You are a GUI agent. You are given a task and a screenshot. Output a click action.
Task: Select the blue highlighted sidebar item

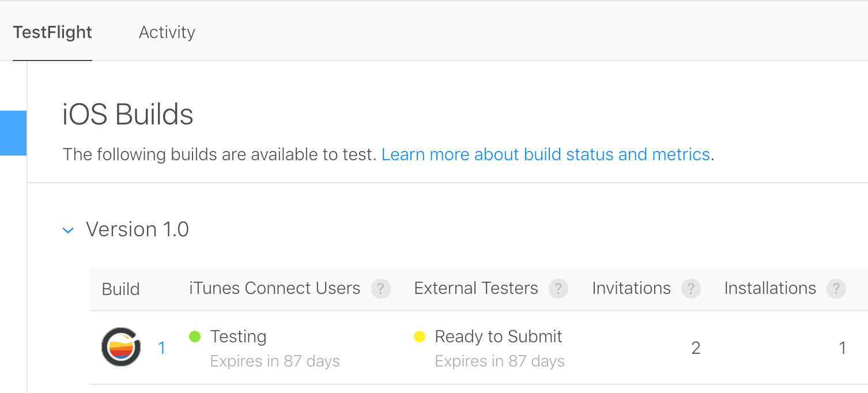point(13,133)
